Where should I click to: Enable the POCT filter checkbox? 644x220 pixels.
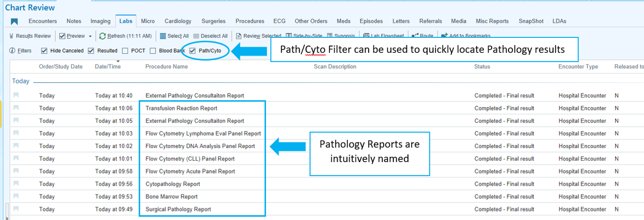[x=125, y=50]
